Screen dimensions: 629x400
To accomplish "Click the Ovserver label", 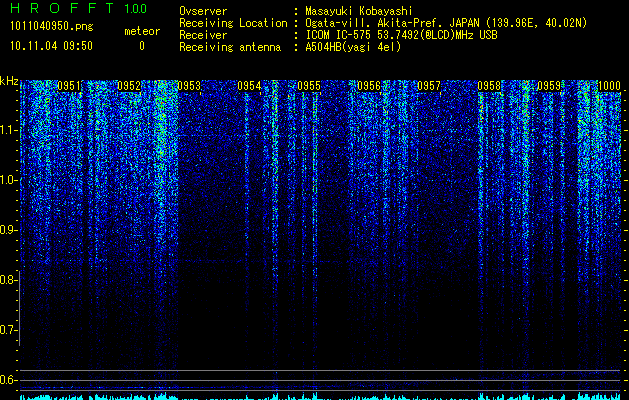I will coord(203,11).
